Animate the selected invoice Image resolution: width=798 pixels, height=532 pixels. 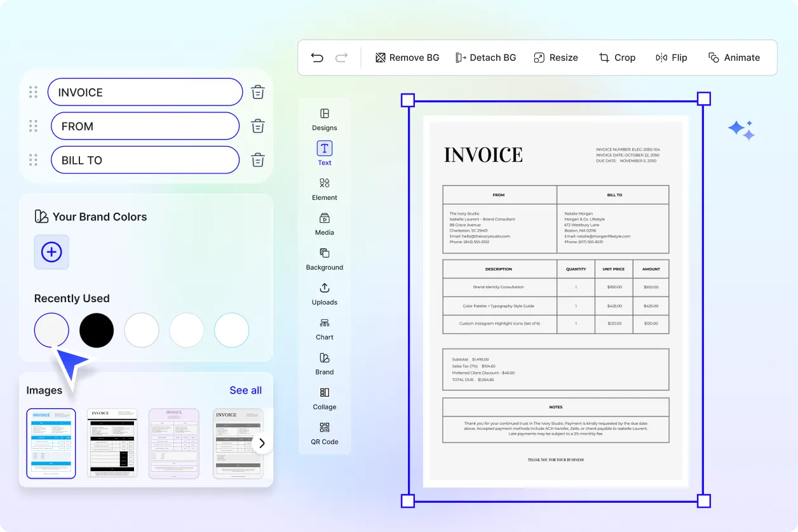click(x=734, y=57)
